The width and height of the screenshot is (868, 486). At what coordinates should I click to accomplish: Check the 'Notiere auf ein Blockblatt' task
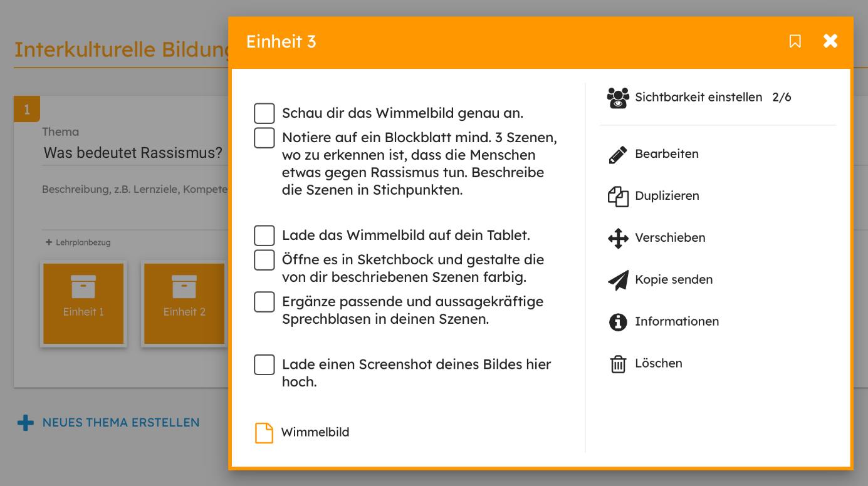(264, 138)
